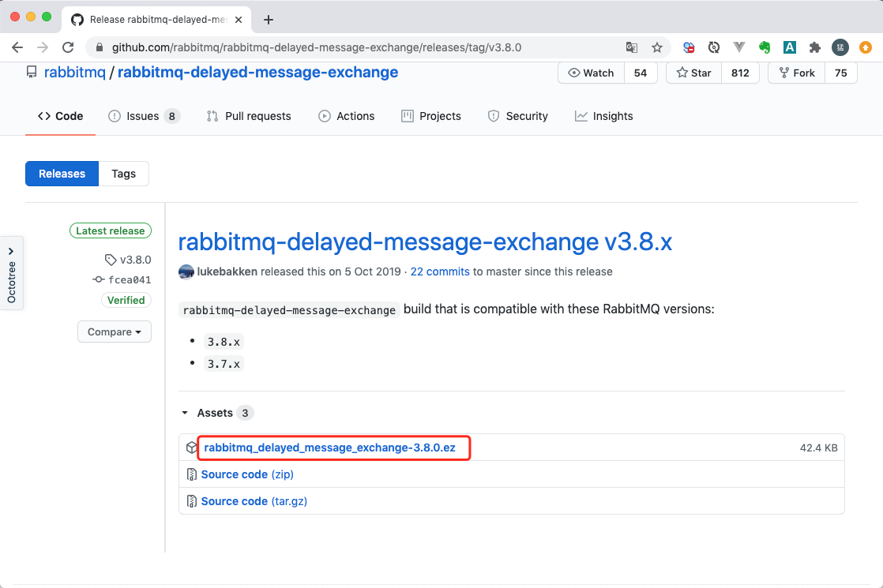This screenshot has width=883, height=588.
Task: Open the release title v3.8.x link
Action: tap(425, 242)
